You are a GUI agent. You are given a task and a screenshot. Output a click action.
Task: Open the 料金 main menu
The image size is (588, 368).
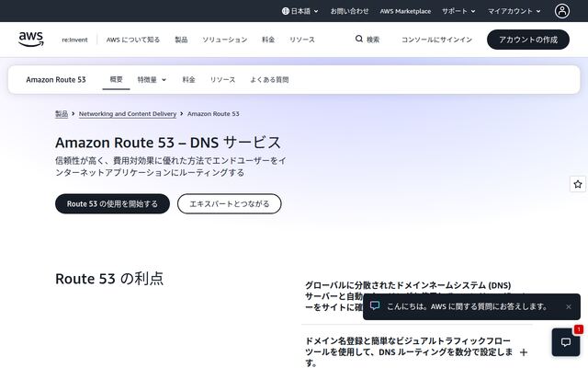(x=268, y=40)
